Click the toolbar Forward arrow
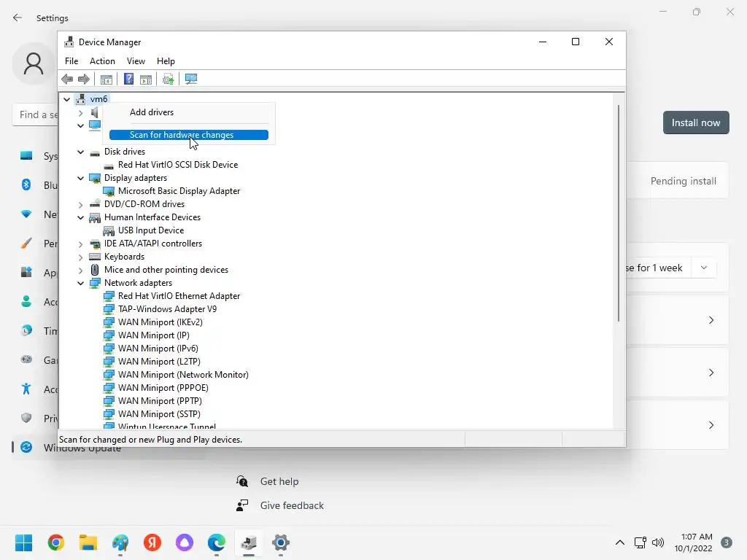Viewport: 747px width, 560px height. (x=84, y=79)
